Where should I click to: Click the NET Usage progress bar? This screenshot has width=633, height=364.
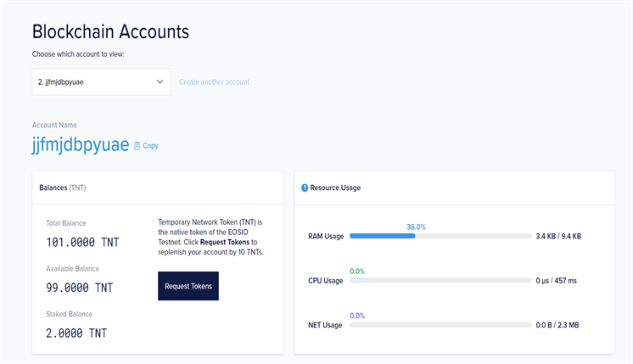pos(439,325)
